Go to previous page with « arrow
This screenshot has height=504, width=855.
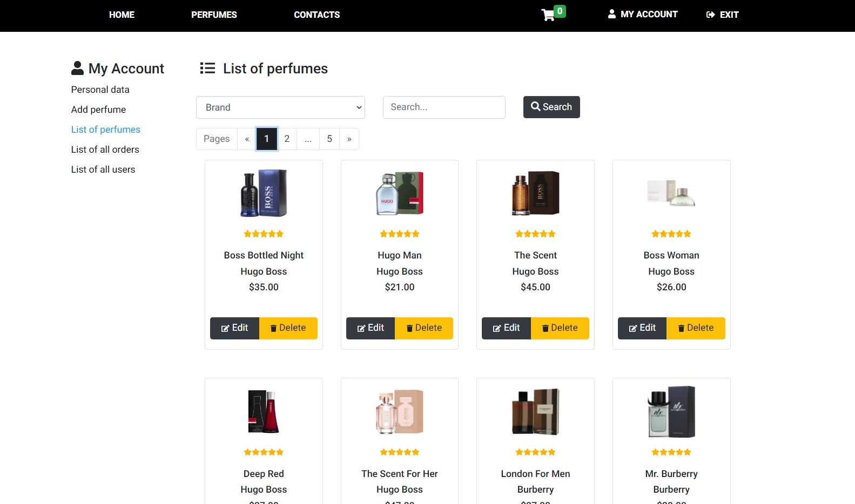point(247,139)
